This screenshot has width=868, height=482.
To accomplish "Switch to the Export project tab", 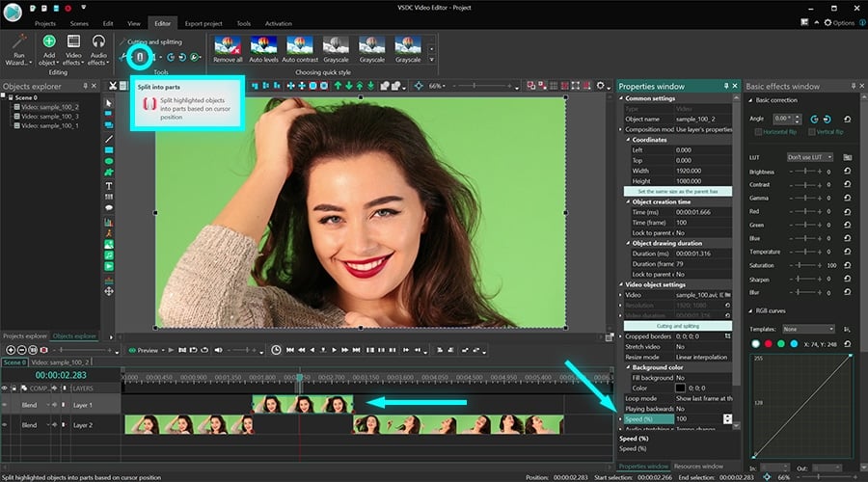I will (x=203, y=22).
